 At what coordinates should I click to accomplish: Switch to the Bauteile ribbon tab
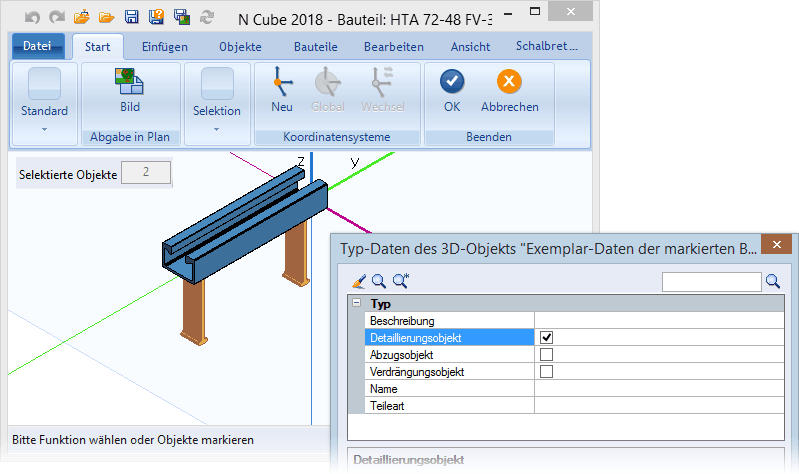(x=315, y=47)
